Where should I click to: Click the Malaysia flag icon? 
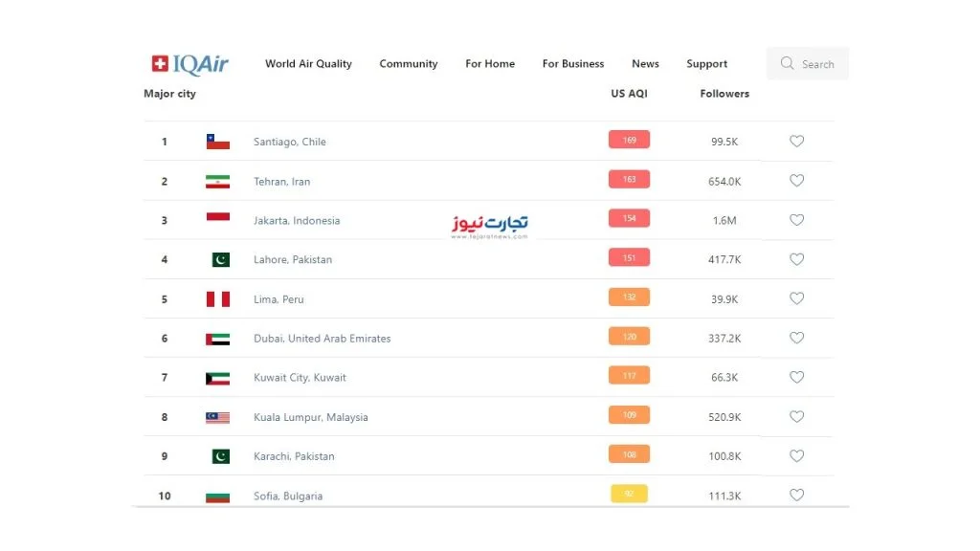click(x=217, y=418)
